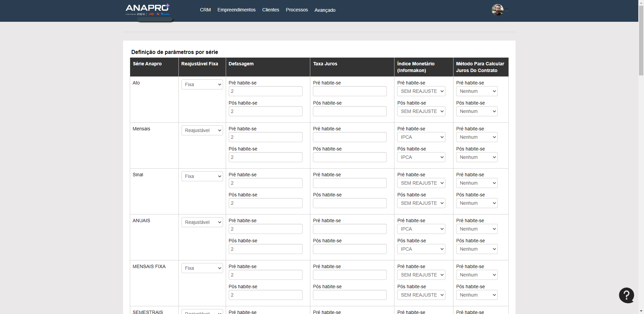
Task: Click the user profile avatar
Action: tap(497, 10)
